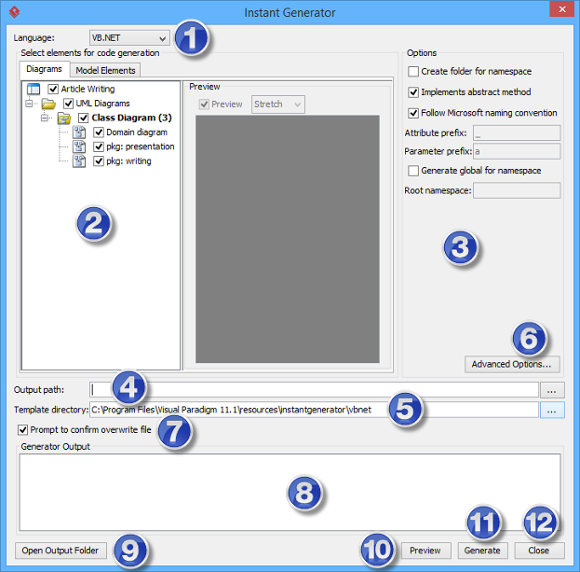Screen dimensions: 580x572
Task: Enable Create folder for namespace
Action: tap(413, 71)
